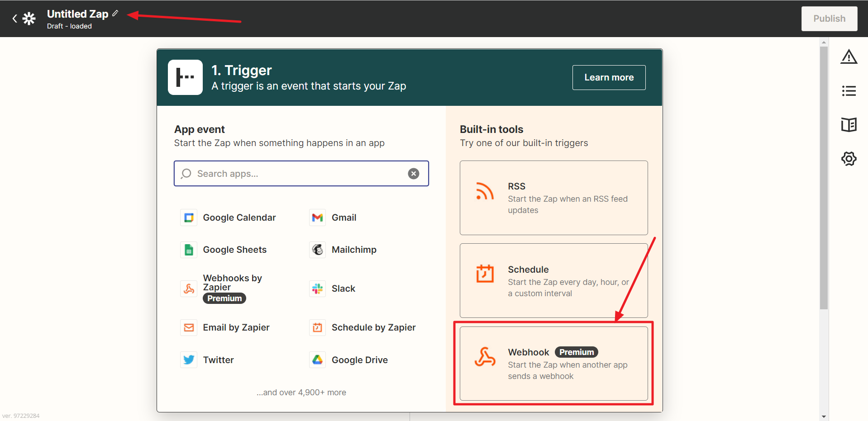Click the Schedule by Zapier label

pyautogui.click(x=374, y=327)
